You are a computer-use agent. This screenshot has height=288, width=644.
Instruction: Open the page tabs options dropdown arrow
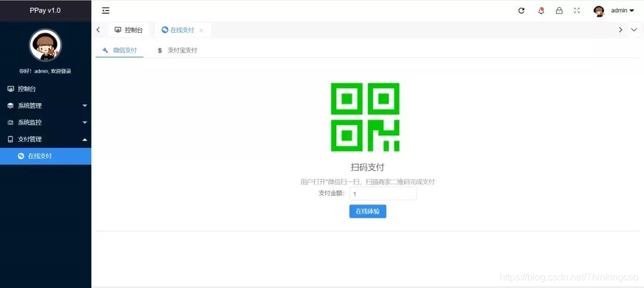(x=634, y=30)
